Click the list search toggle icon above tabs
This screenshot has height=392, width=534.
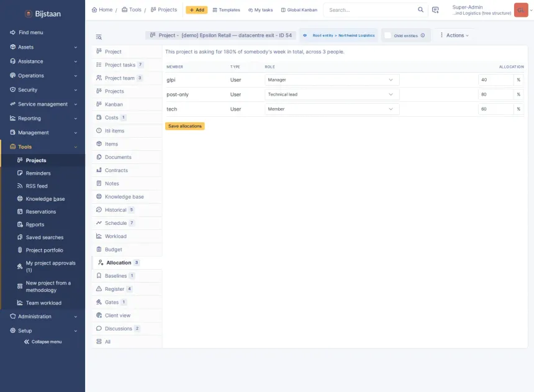coord(99,37)
